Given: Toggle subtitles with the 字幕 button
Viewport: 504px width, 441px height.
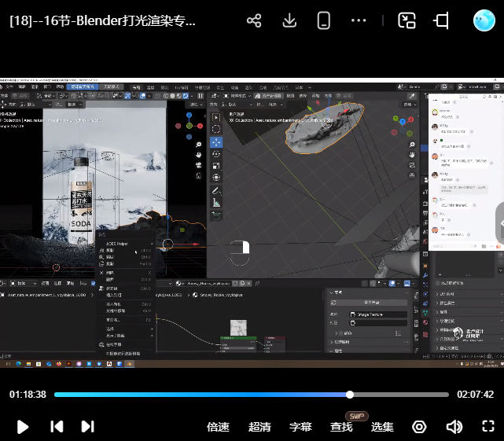Looking at the screenshot, I should (x=300, y=427).
